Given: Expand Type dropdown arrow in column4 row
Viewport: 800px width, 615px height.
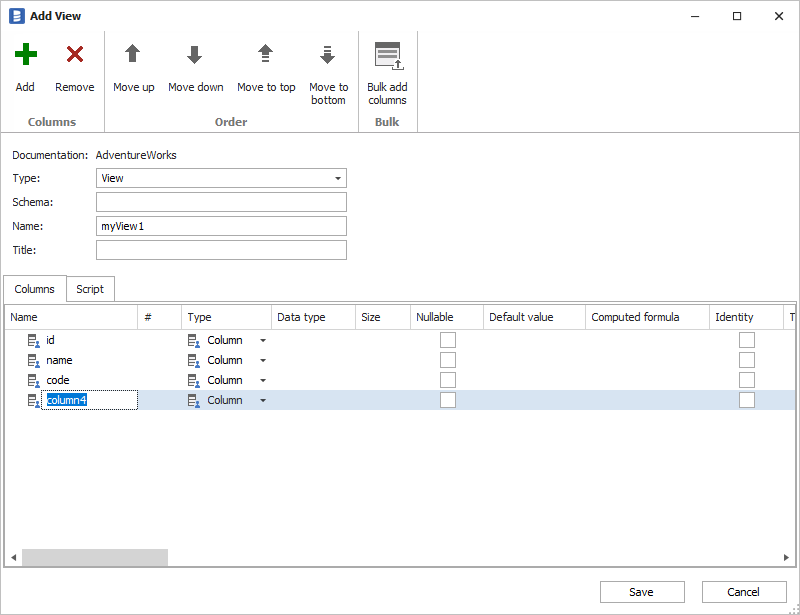Looking at the screenshot, I should 263,400.
